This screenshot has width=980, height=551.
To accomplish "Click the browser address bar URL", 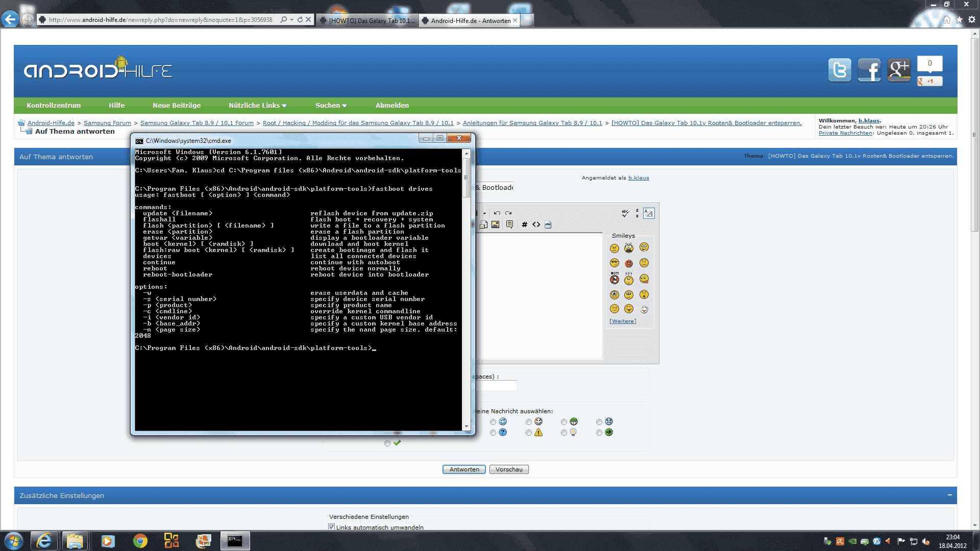I will [x=161, y=20].
